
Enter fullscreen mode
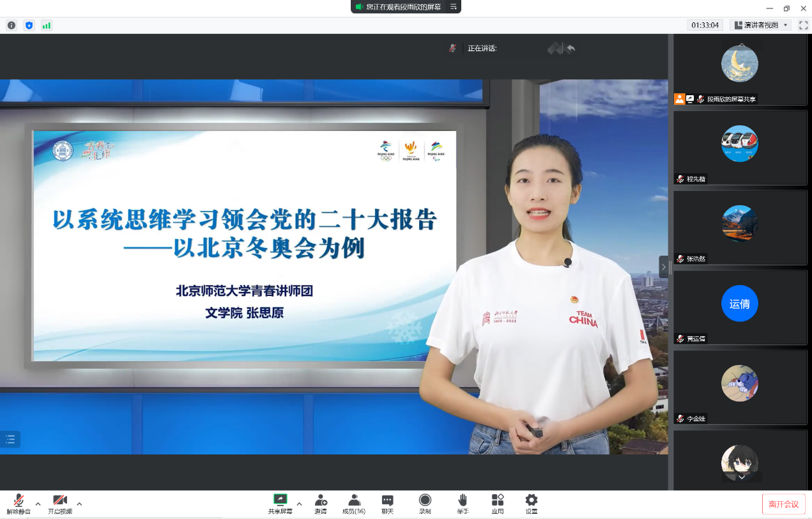coord(803,25)
